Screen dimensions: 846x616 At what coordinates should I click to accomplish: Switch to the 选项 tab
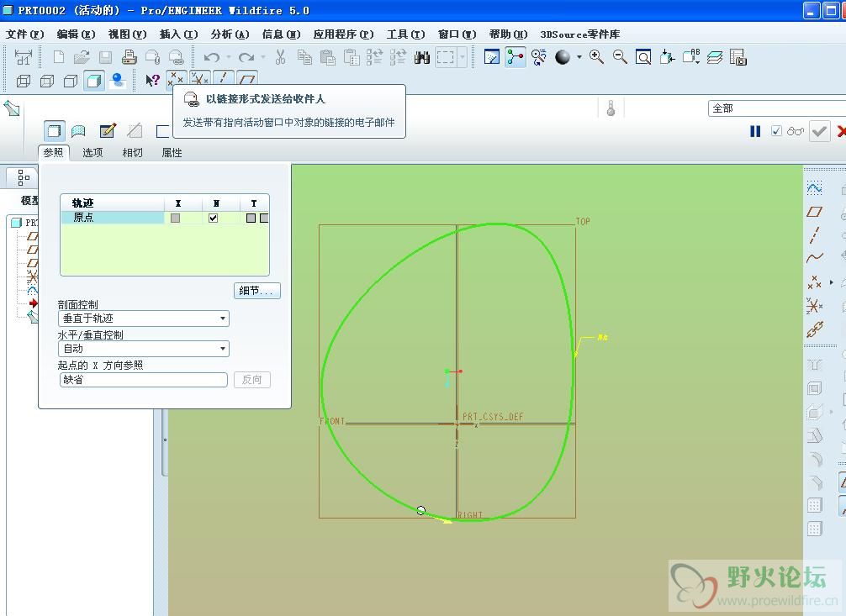(x=93, y=153)
